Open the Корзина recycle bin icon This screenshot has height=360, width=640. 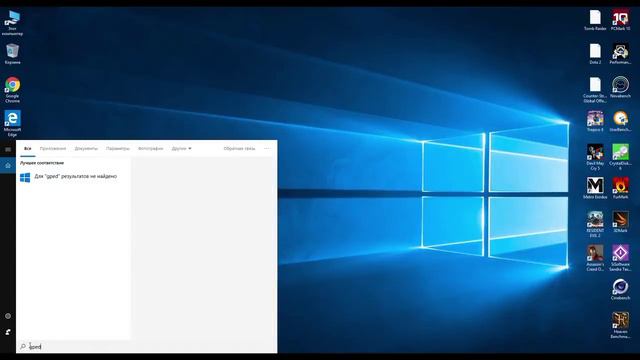click(x=13, y=54)
